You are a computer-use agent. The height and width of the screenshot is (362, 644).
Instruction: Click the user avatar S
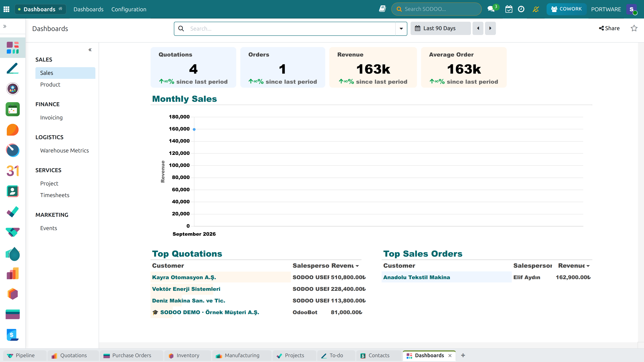(x=632, y=9)
